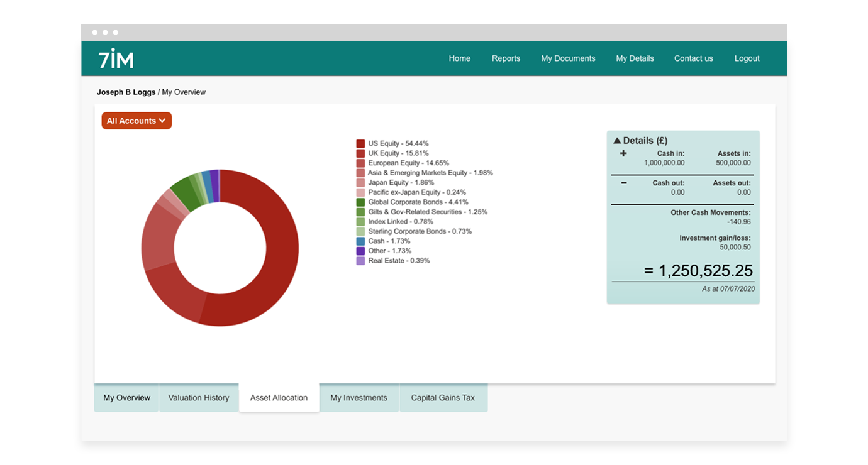Viewport: 868px width, 465px height.
Task: Select the My Investments tab
Action: (x=359, y=398)
